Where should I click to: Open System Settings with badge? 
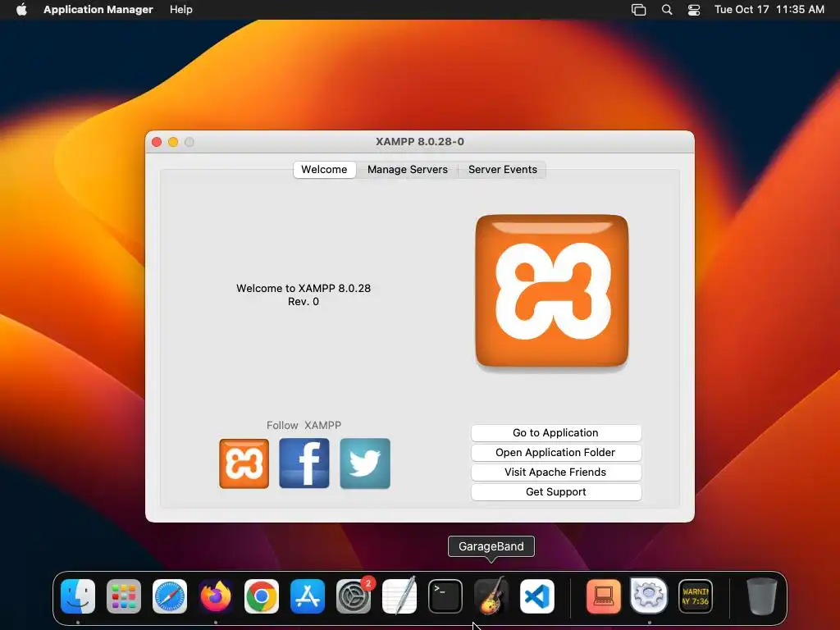[354, 596]
